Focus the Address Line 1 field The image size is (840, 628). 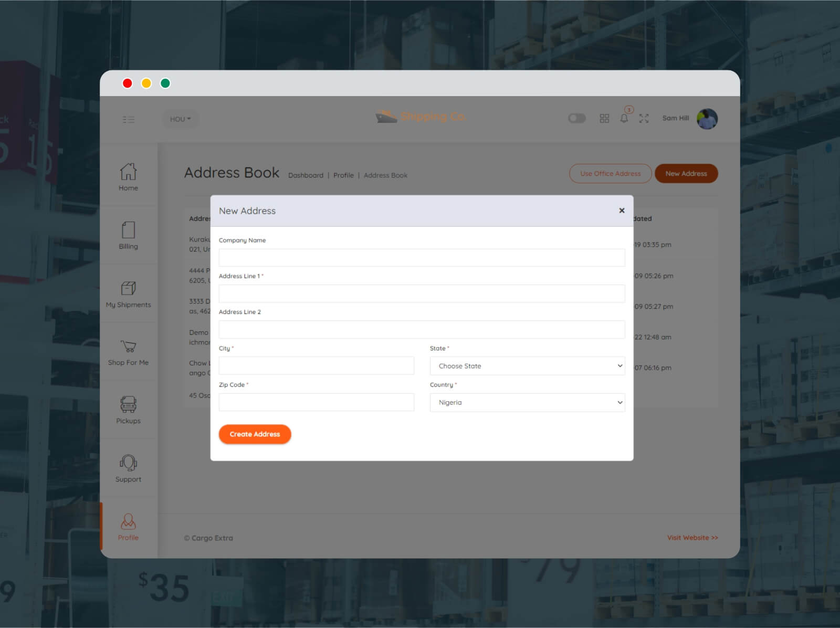[422, 294]
